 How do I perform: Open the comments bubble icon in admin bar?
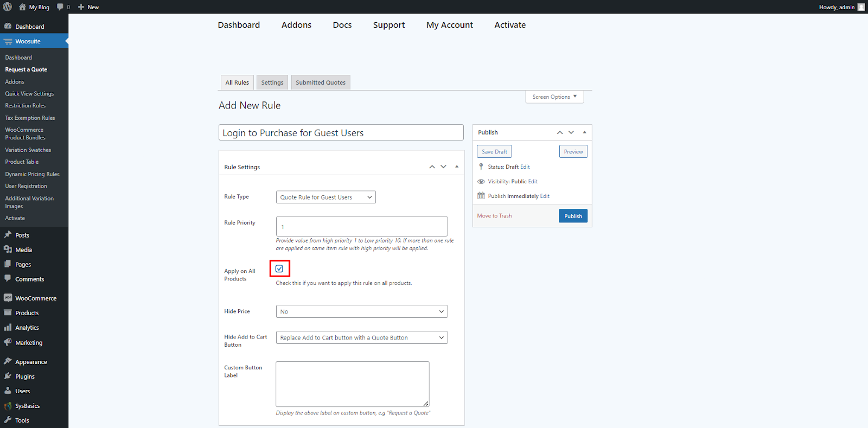tap(60, 7)
